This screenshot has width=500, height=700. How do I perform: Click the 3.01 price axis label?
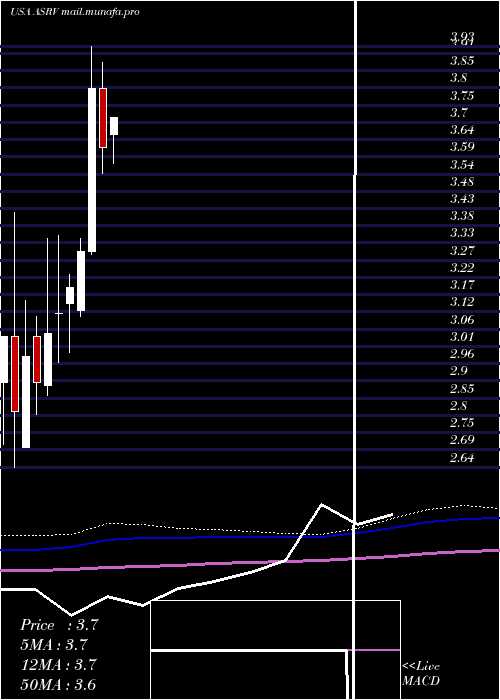[462, 337]
